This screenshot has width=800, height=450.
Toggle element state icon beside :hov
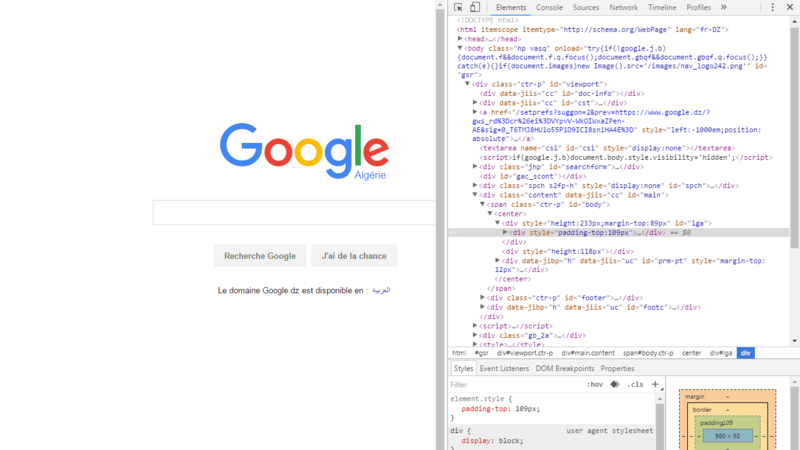coord(615,384)
